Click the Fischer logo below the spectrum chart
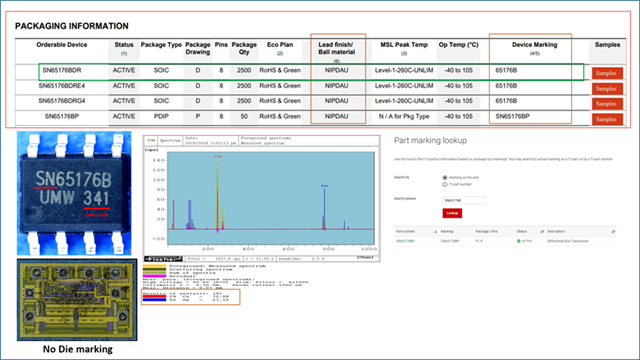Viewport: 640px width, 360px height. (163, 259)
